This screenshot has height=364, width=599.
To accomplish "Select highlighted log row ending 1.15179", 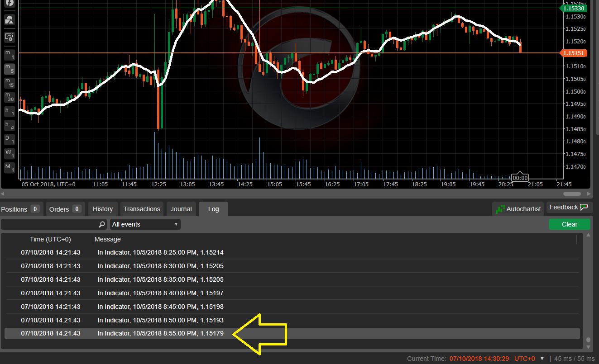I will [x=292, y=334].
